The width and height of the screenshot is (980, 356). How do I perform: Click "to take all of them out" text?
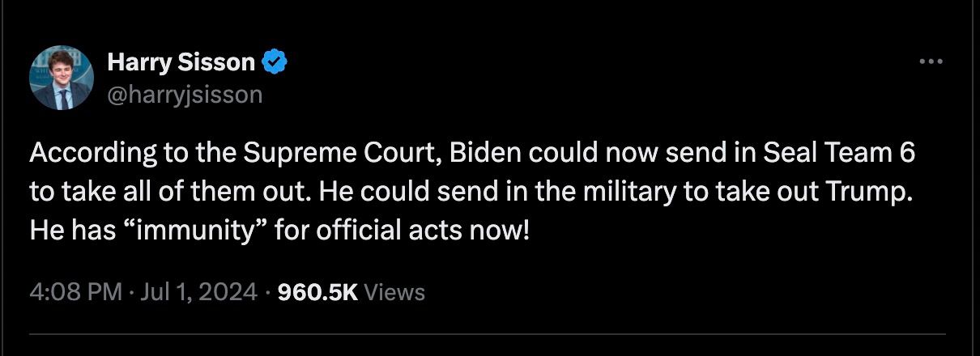coord(168,193)
